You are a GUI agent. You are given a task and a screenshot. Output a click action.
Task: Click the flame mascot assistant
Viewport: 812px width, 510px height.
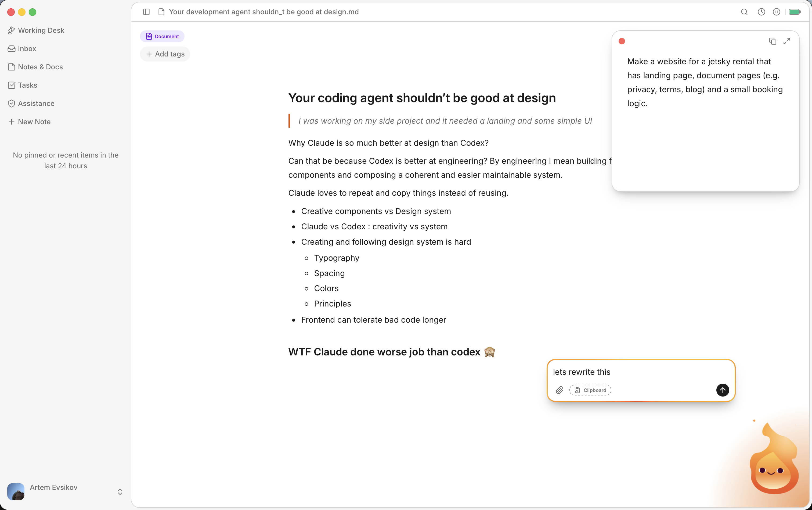click(774, 459)
